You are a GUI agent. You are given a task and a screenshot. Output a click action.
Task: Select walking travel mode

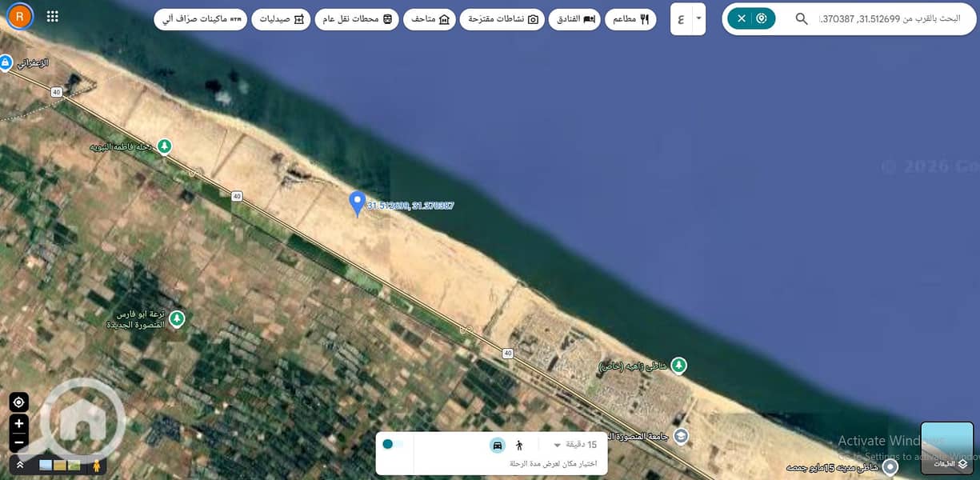coord(518,445)
